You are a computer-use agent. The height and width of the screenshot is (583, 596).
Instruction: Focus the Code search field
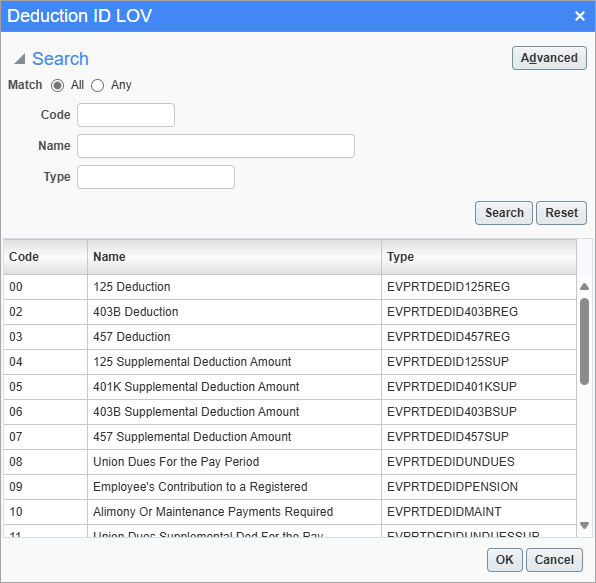click(126, 115)
